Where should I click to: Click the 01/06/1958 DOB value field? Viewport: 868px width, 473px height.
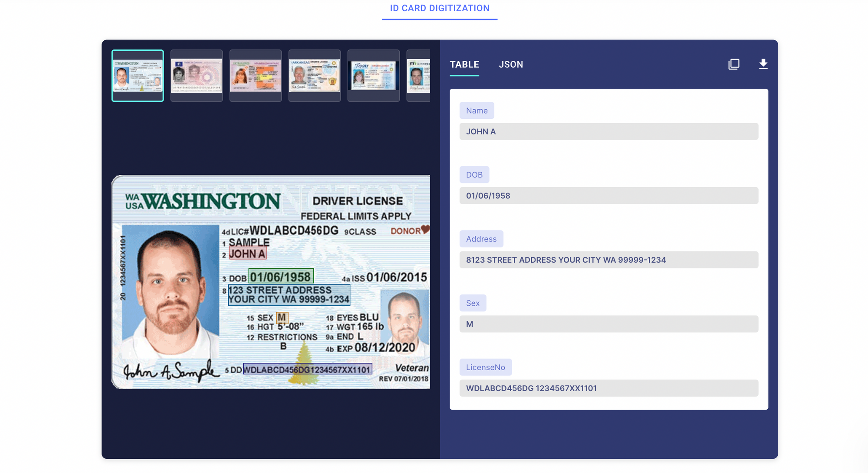pyautogui.click(x=608, y=196)
